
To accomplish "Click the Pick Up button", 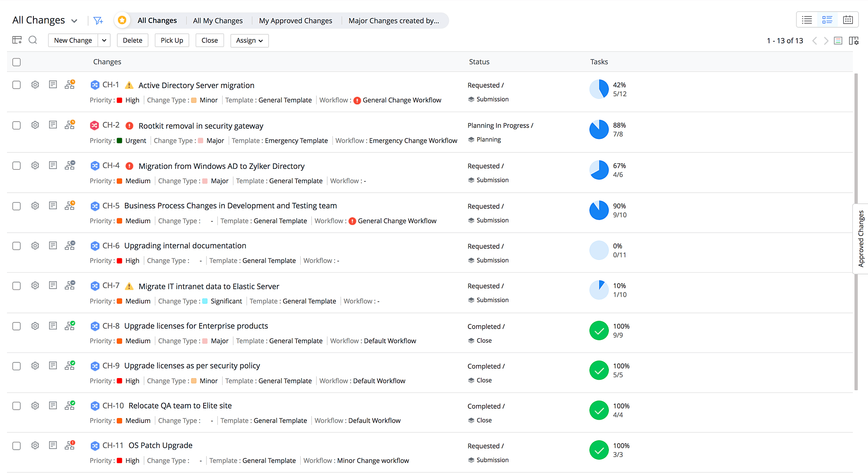I will click(x=171, y=40).
